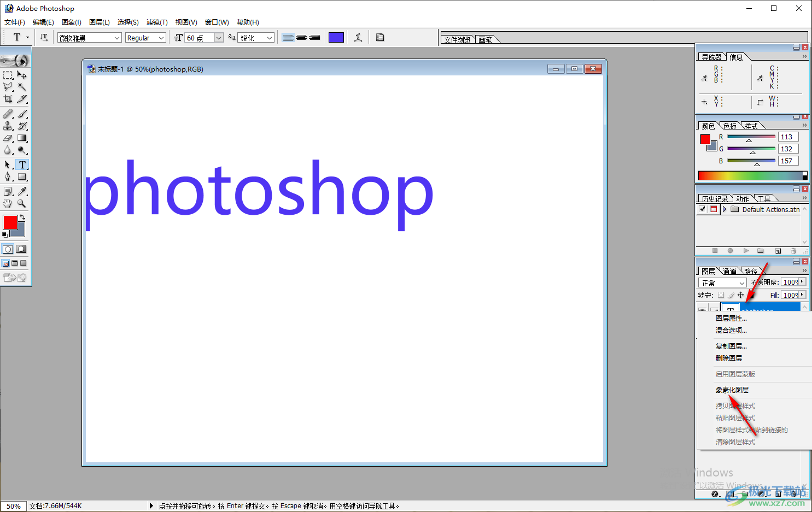Center align text
This screenshot has width=812, height=512.
[x=301, y=37]
